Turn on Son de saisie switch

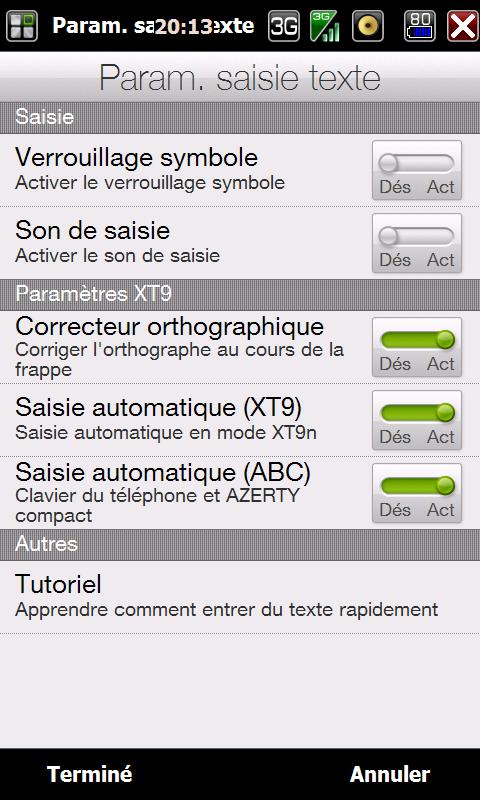click(417, 243)
